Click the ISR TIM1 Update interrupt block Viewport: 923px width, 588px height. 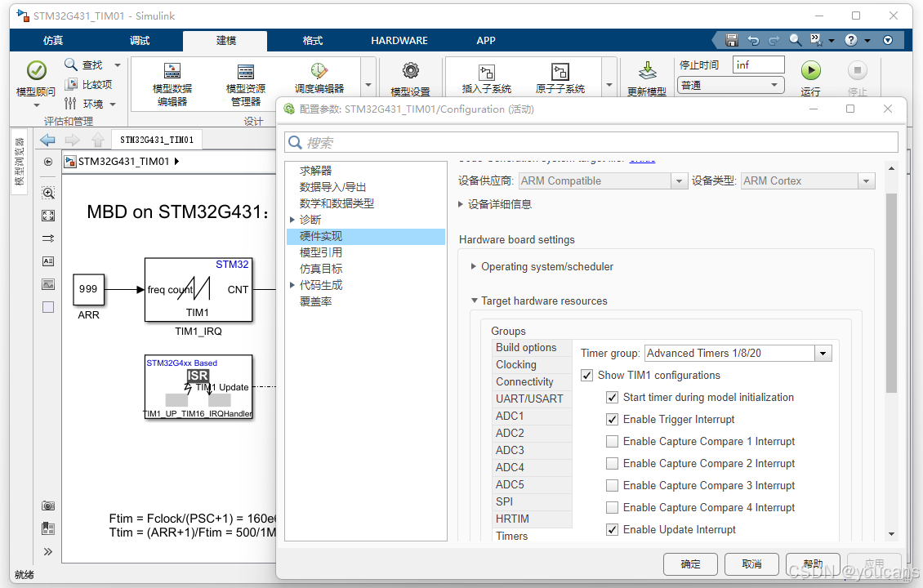tap(198, 387)
